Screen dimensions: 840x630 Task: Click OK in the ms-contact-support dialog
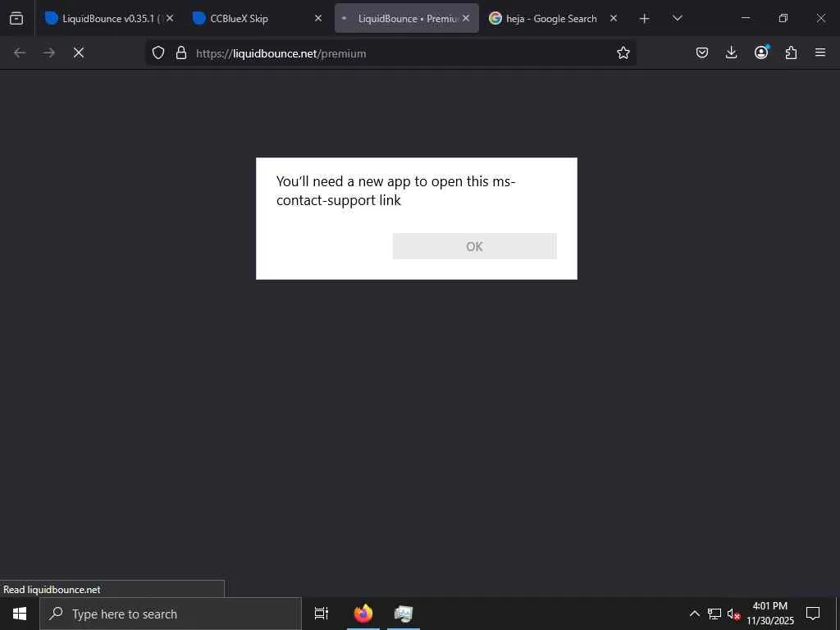pos(474,246)
